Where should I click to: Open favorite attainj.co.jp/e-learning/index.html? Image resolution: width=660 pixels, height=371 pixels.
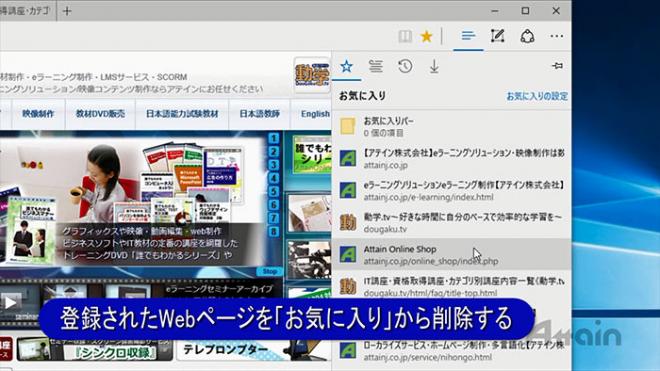(451, 190)
